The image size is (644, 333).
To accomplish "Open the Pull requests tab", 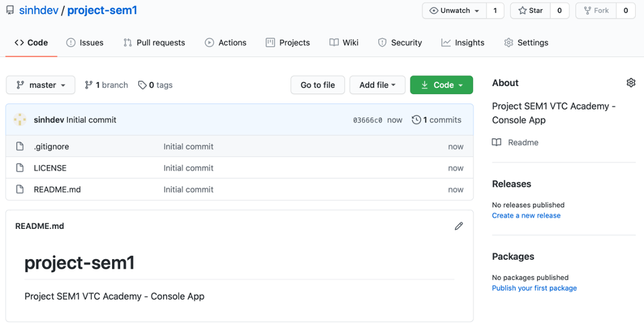I will tap(154, 43).
